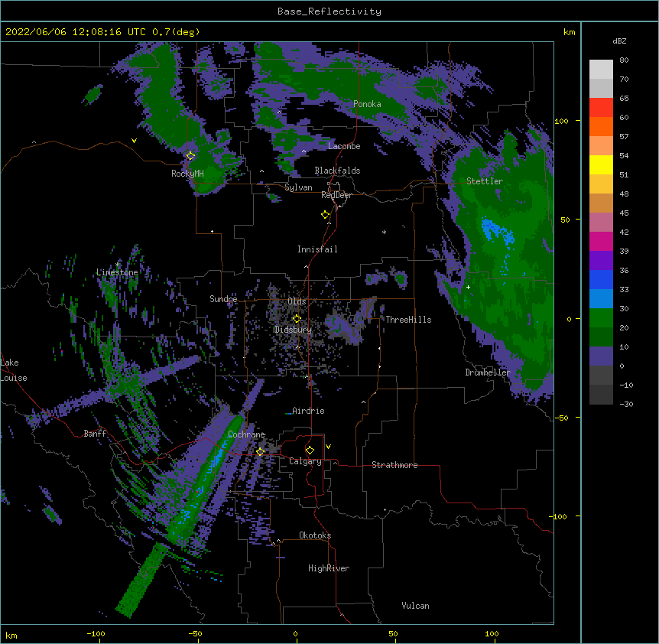Click the Ponoka city label
The height and width of the screenshot is (644, 659).
(367, 104)
